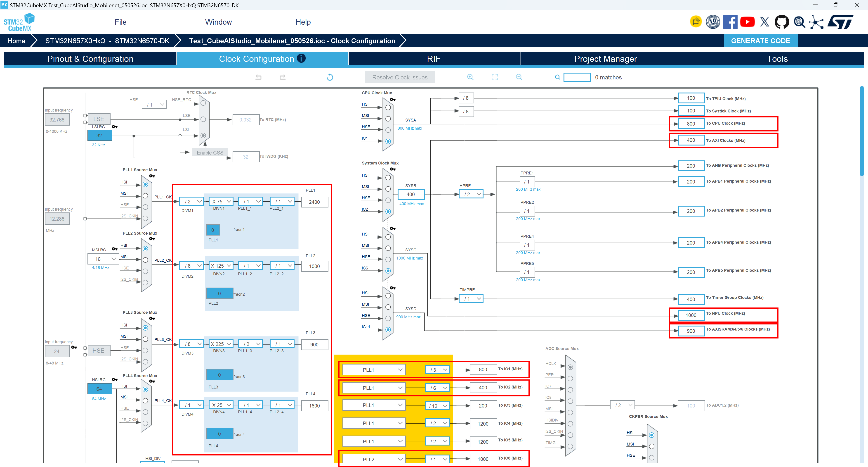
Task: Click the STM32CubeMX logo
Action: pyautogui.click(x=19, y=22)
